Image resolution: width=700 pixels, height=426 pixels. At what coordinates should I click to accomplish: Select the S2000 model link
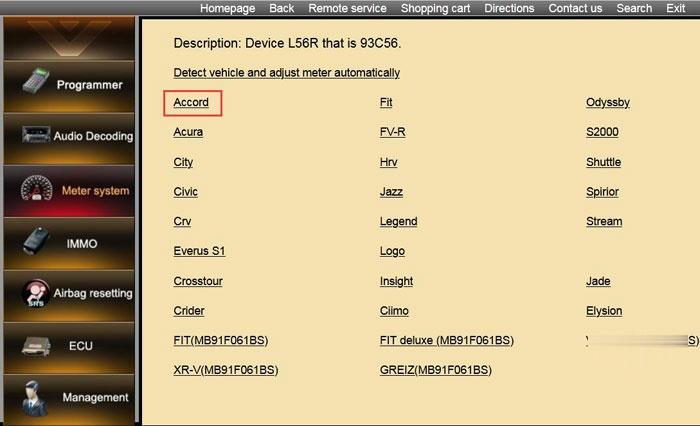click(x=602, y=132)
